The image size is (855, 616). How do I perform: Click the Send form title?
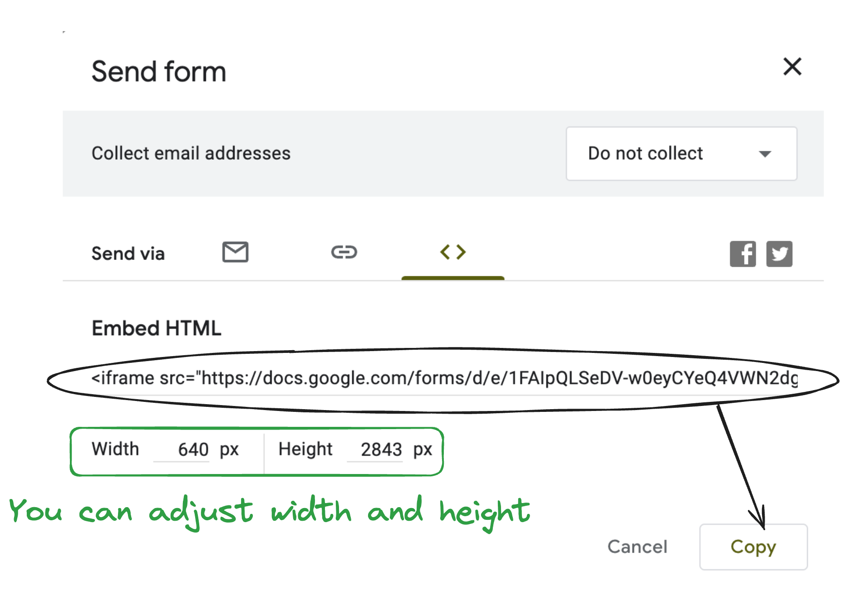pyautogui.click(x=159, y=72)
